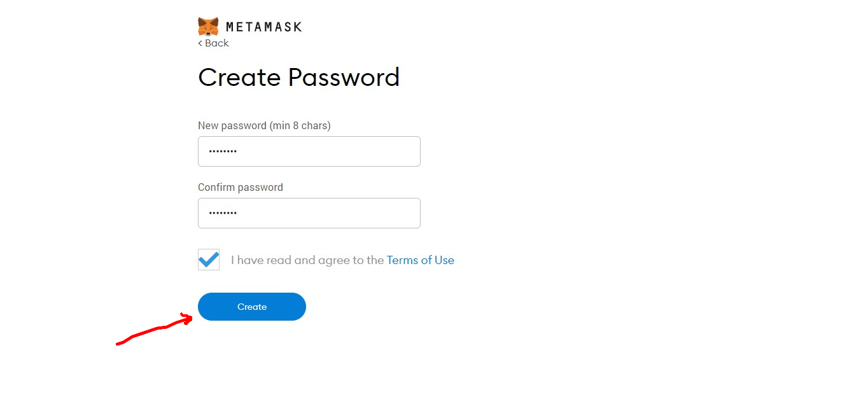Click the left chevron beside Back
The height and width of the screenshot is (418, 868).
point(200,43)
